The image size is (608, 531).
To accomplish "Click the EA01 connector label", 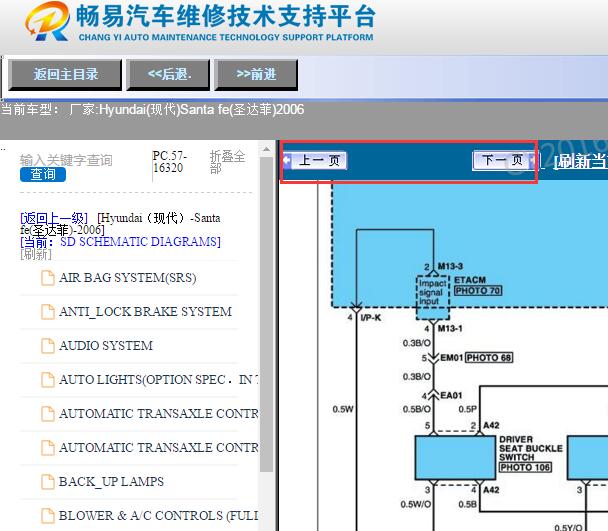I will pos(451,395).
